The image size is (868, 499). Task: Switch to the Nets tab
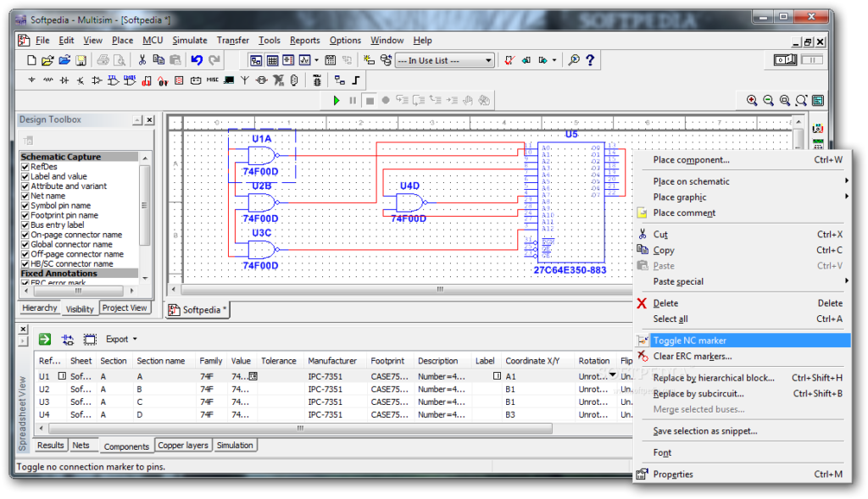coord(82,445)
